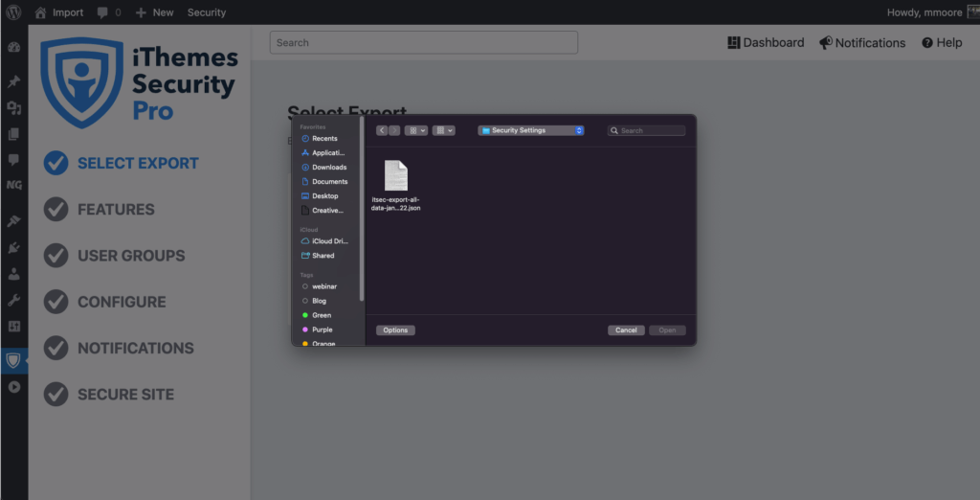980x500 pixels.
Task: Open icon view options dropdown
Action: [x=416, y=131]
